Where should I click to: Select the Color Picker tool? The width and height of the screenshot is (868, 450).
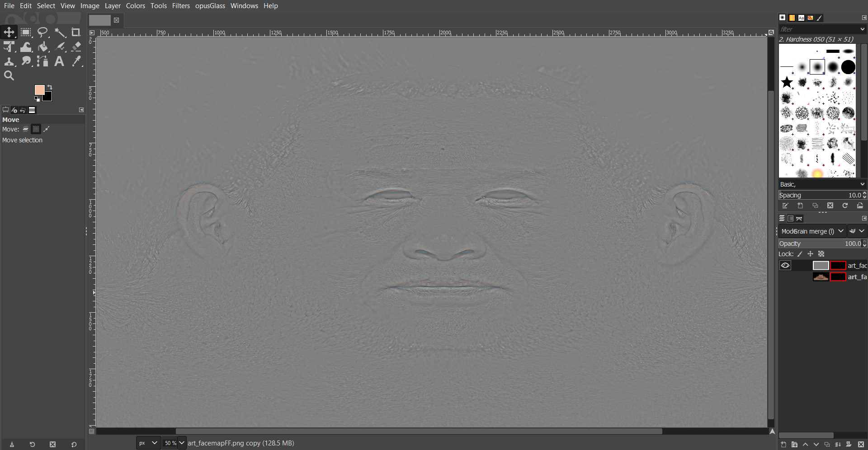tap(76, 61)
